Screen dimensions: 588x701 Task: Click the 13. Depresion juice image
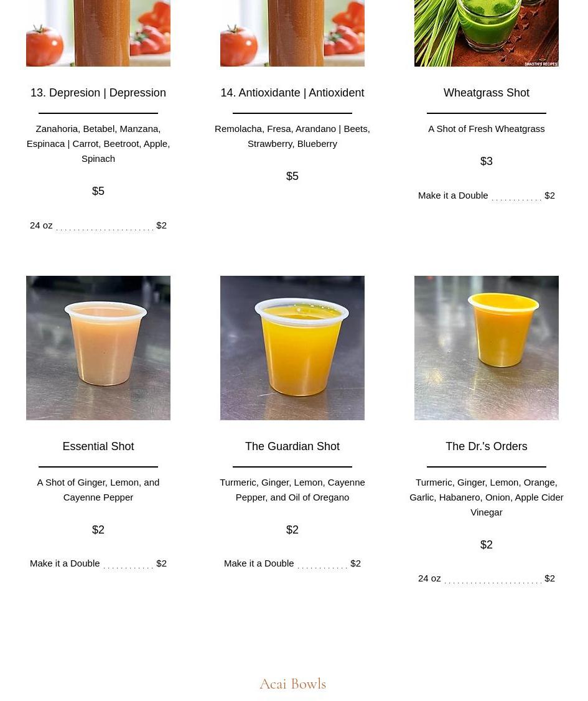tap(98, 33)
